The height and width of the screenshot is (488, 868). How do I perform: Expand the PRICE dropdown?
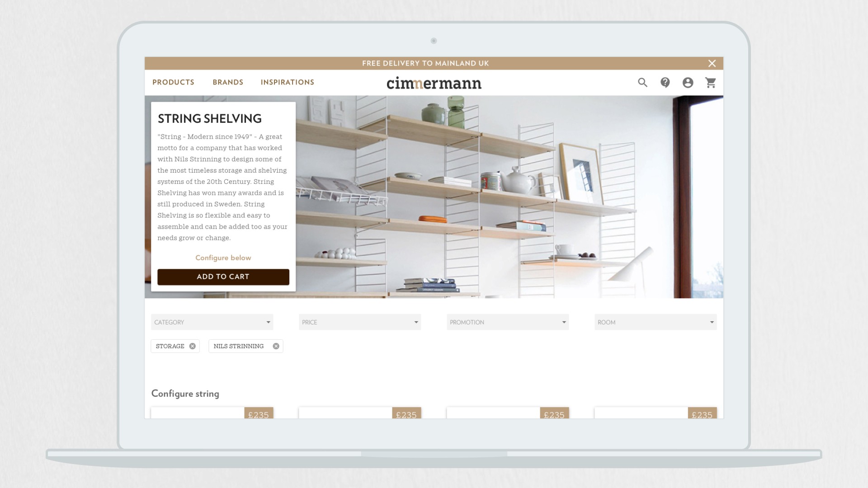click(x=360, y=322)
